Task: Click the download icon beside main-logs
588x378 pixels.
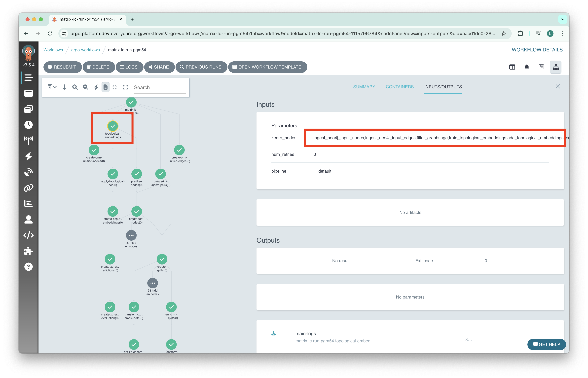Action: point(274,333)
